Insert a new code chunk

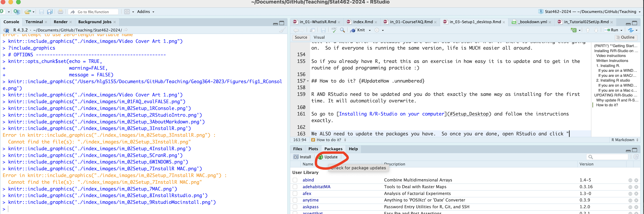(574, 30)
